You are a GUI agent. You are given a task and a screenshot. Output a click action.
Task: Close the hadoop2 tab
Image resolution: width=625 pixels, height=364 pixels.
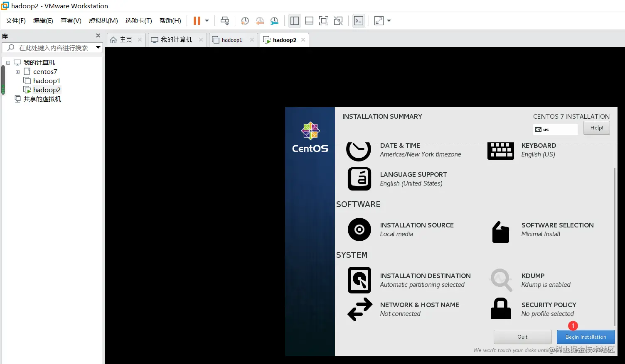(303, 40)
